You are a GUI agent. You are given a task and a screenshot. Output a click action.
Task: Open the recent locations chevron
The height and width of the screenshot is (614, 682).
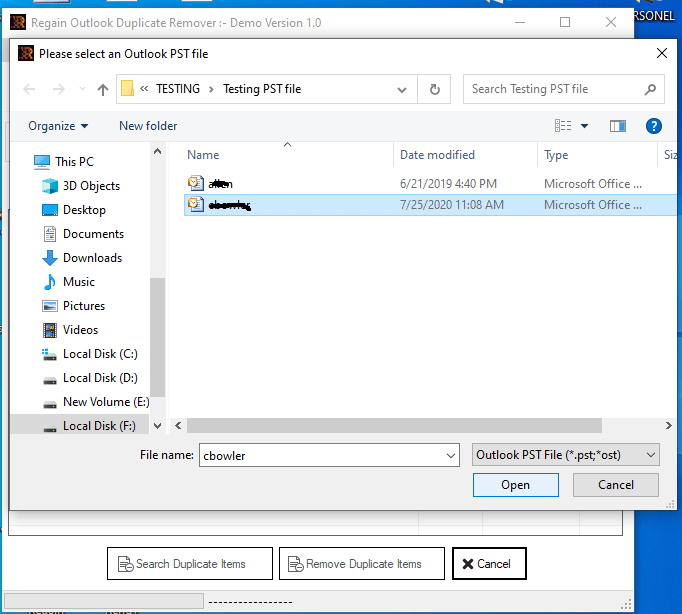tap(82, 89)
